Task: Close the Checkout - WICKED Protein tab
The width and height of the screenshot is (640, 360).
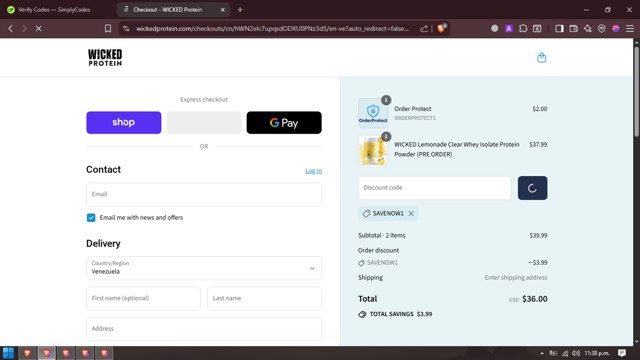Action: point(222,9)
